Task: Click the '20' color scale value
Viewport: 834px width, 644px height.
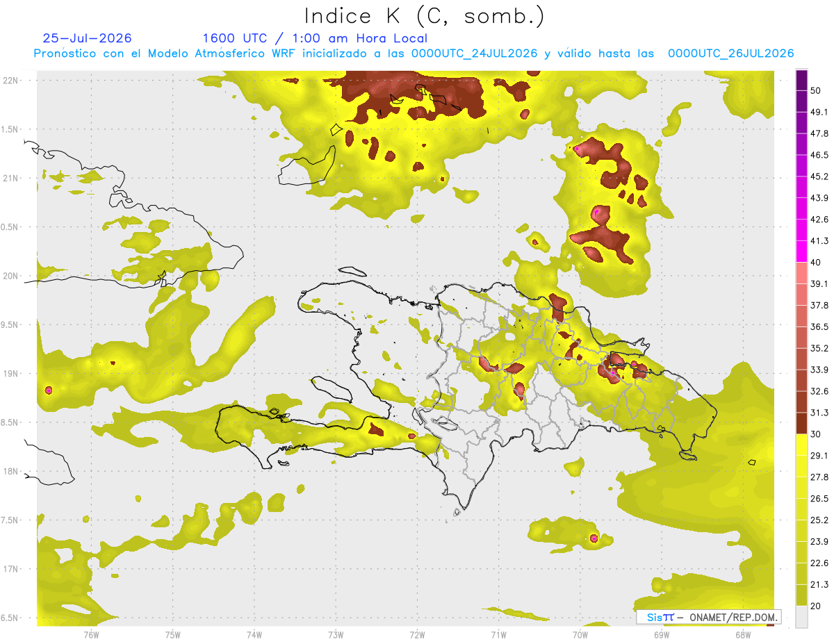Action: (x=816, y=606)
